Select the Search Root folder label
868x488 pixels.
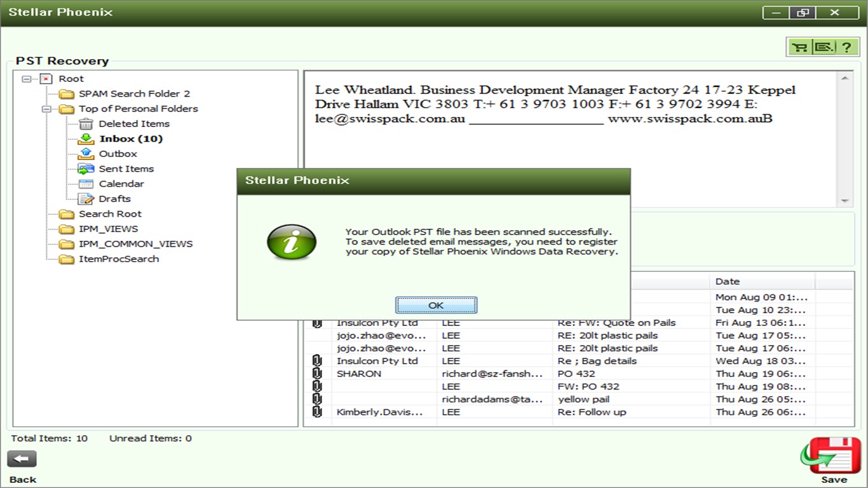tap(110, 214)
